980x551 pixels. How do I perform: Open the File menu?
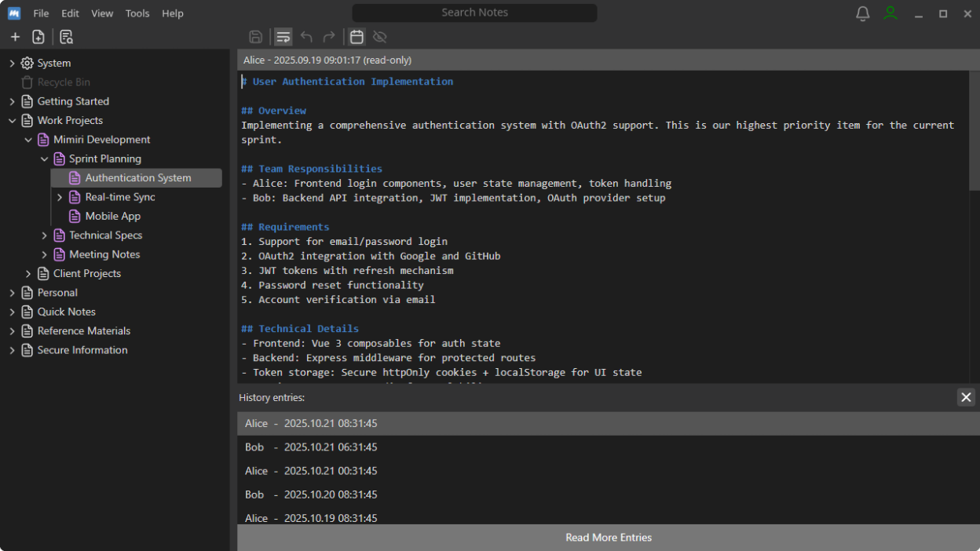[x=41, y=13]
